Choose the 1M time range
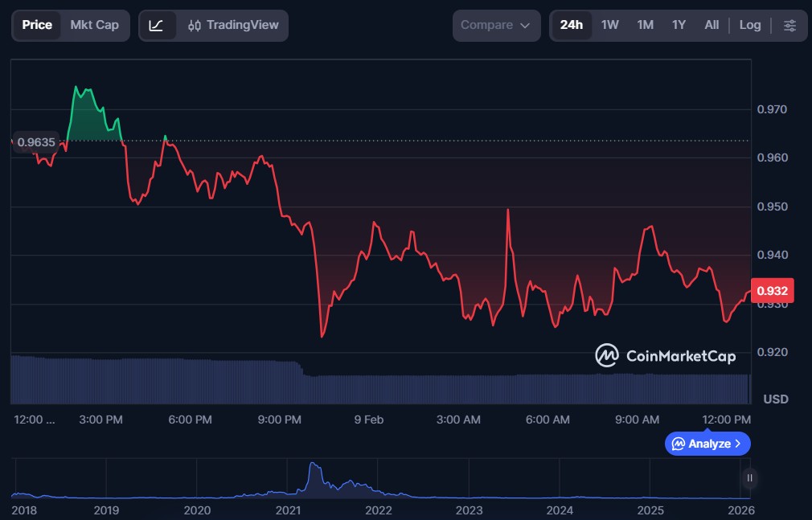The height and width of the screenshot is (520, 812). (x=645, y=25)
